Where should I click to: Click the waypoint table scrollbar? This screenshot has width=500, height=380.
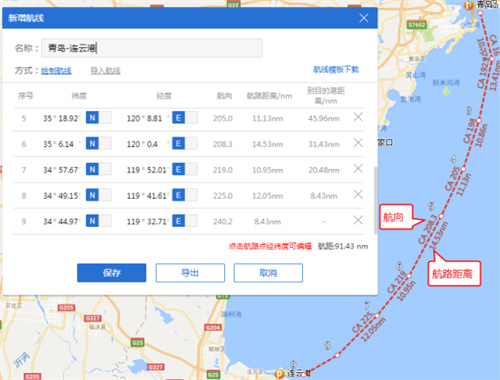tap(376, 200)
